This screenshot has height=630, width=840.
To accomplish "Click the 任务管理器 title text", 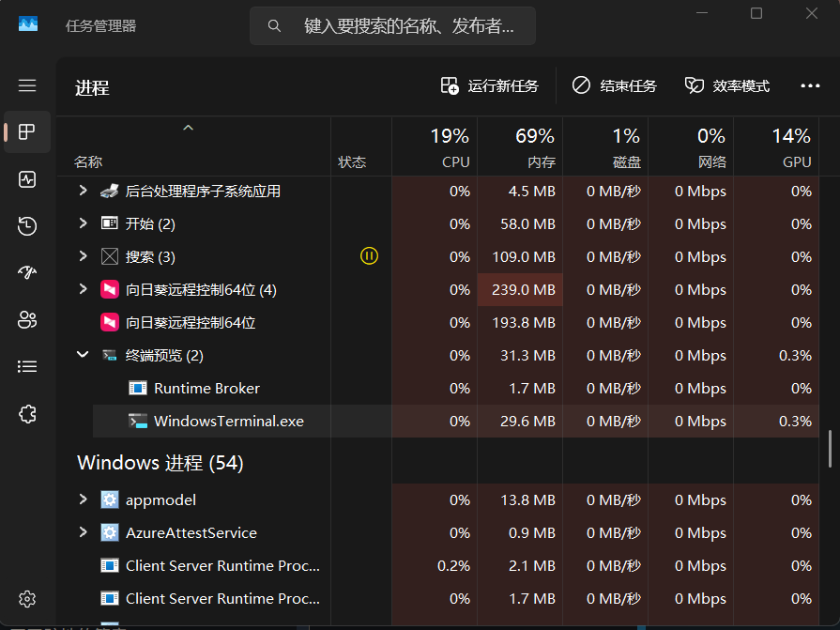I will click(100, 25).
